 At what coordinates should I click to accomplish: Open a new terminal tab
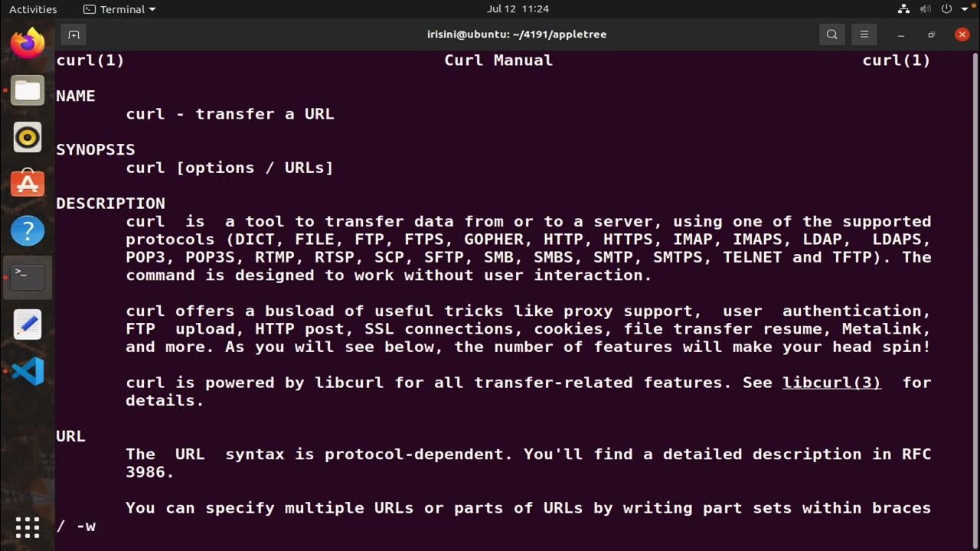pyautogui.click(x=73, y=34)
